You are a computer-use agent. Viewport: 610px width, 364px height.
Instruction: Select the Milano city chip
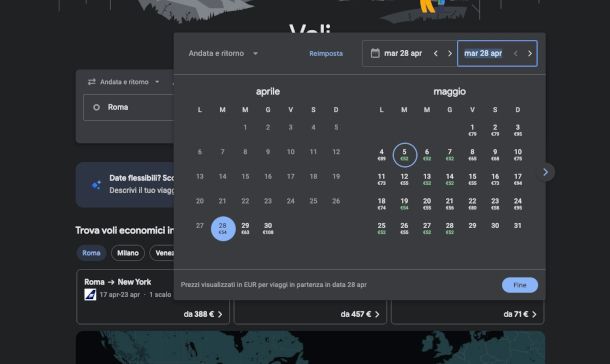pos(128,253)
